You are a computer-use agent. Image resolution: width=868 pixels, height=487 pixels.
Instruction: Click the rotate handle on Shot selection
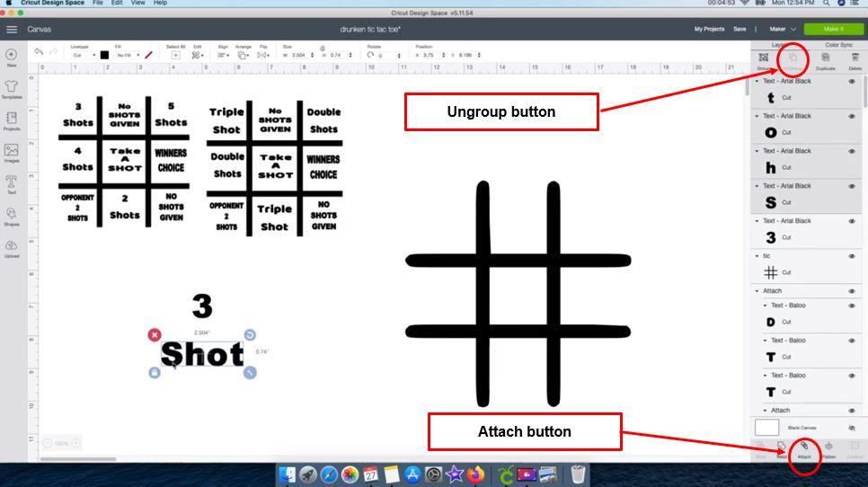[250, 335]
